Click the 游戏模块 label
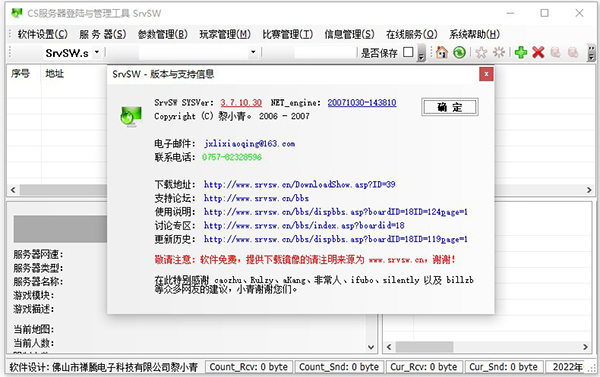Image resolution: width=600 pixels, height=377 pixels. tap(33, 295)
